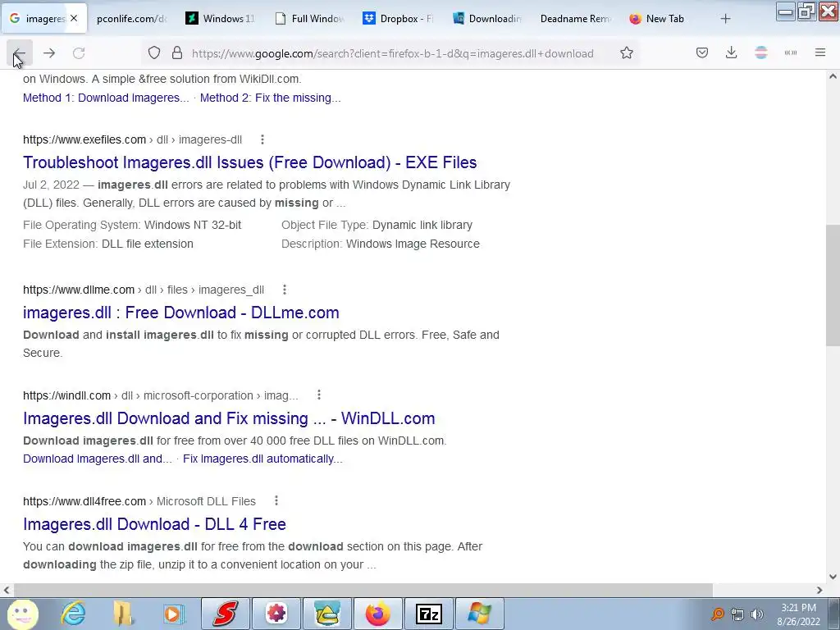Screen dimensions: 840x630
Task: Open options dots beside exefiles.com result
Action: pyautogui.click(x=262, y=139)
